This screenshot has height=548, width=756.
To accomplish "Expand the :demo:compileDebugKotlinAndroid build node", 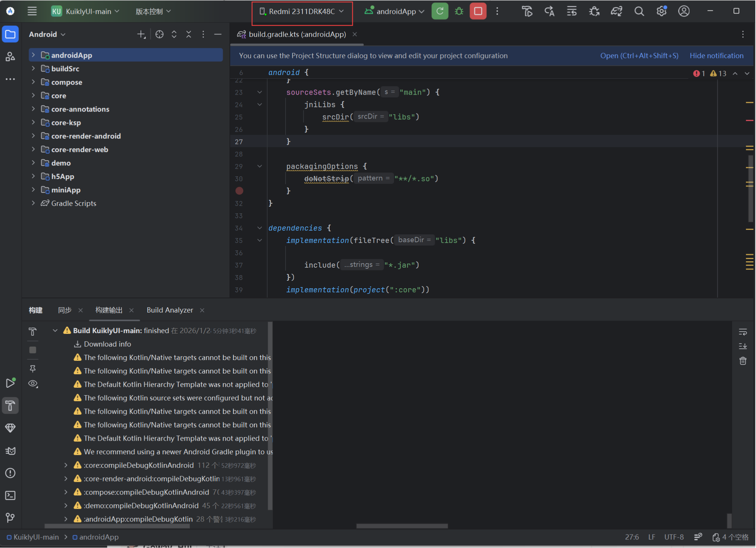I will (66, 506).
